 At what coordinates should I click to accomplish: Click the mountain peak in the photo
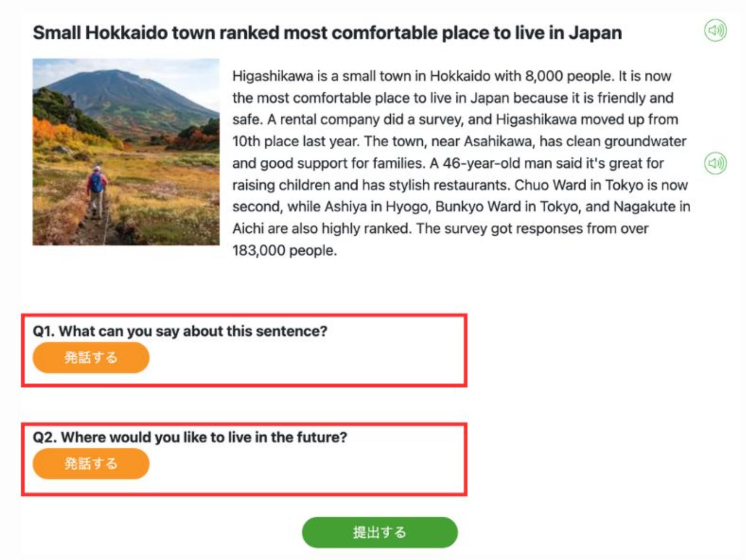[x=114, y=73]
